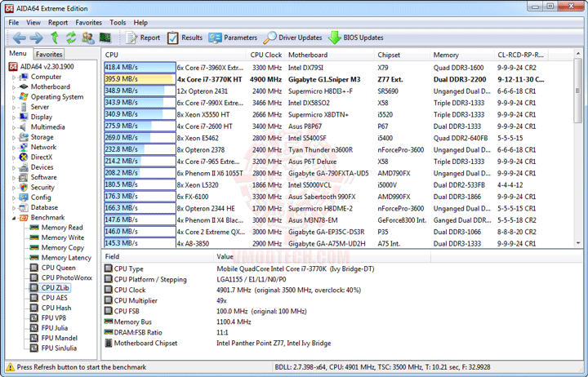Open the Report toolbar button
588x377 pixels.
pos(142,38)
